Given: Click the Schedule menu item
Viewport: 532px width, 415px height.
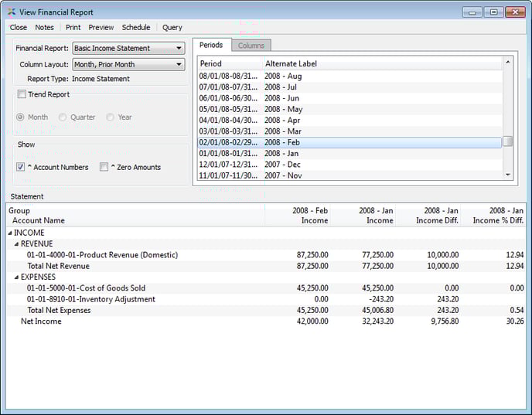Looking at the screenshot, I should click(136, 28).
